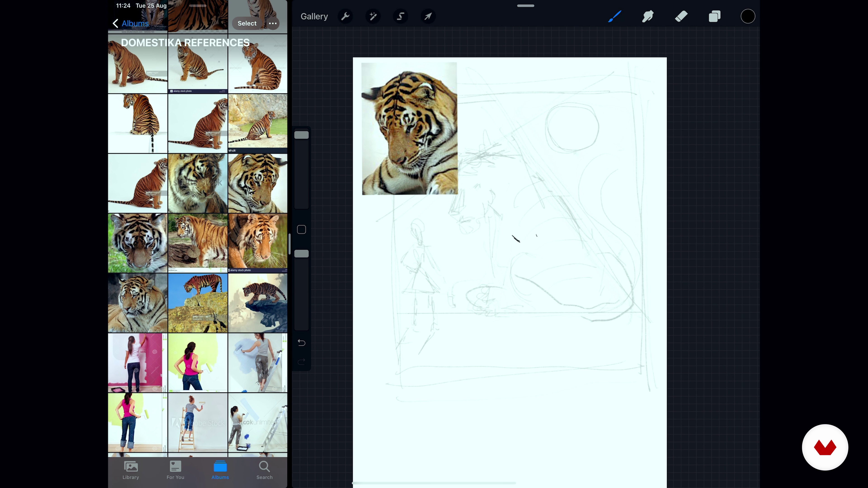Select the Smudge tool
Screen dimensions: 868x488
point(648,16)
